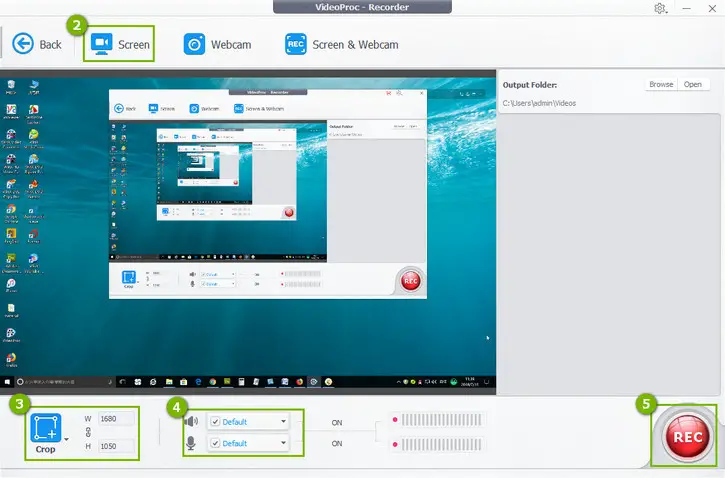The image size is (725, 478).
Task: Click the speaker audio level meter
Action: (441, 420)
